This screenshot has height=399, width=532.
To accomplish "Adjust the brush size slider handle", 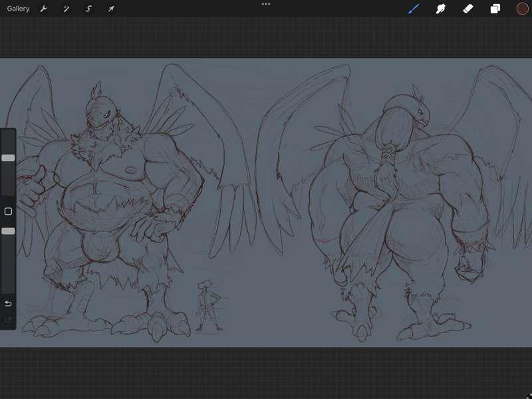I will (8, 158).
